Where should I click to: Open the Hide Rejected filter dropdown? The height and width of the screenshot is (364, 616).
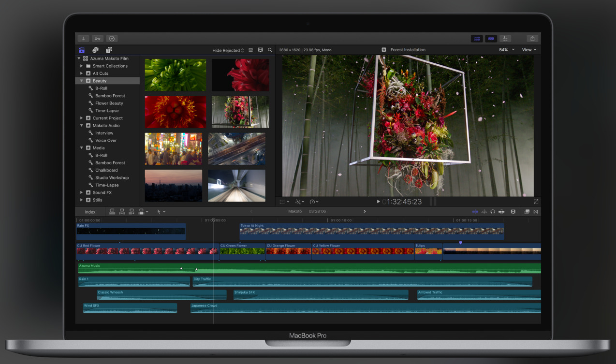click(x=228, y=50)
